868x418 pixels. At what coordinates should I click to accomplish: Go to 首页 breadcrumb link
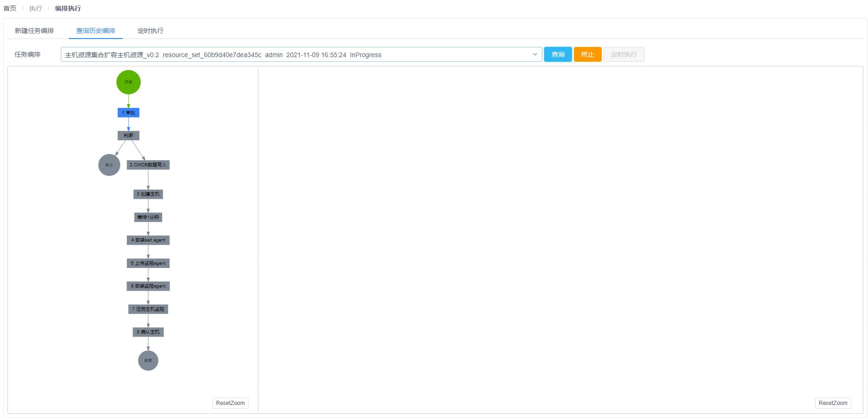click(x=10, y=8)
